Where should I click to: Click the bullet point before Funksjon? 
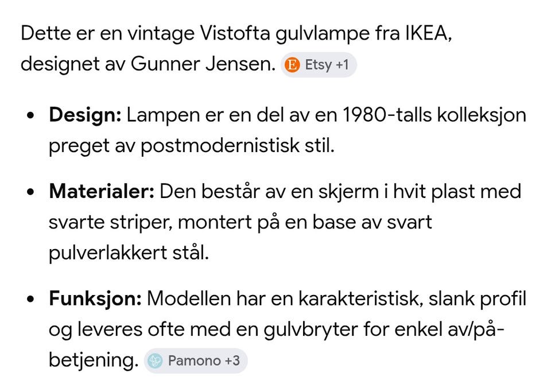point(31,299)
